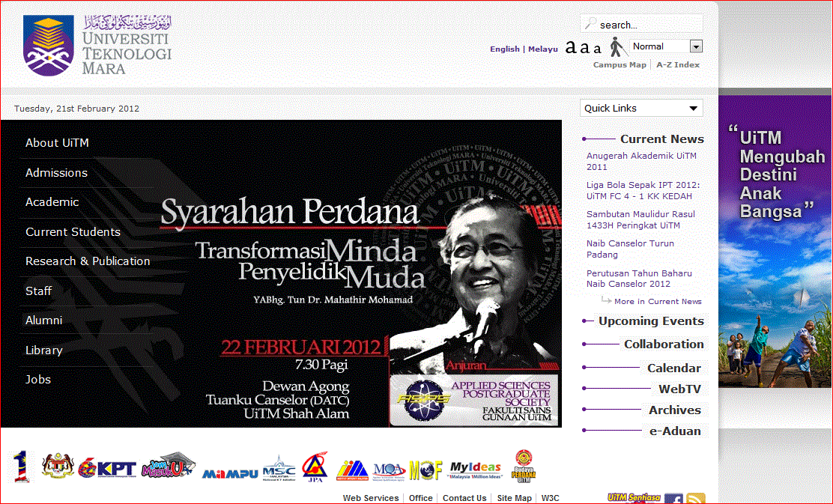The width and height of the screenshot is (833, 504).
Task: Expand the Archives section
Action: pos(675,410)
